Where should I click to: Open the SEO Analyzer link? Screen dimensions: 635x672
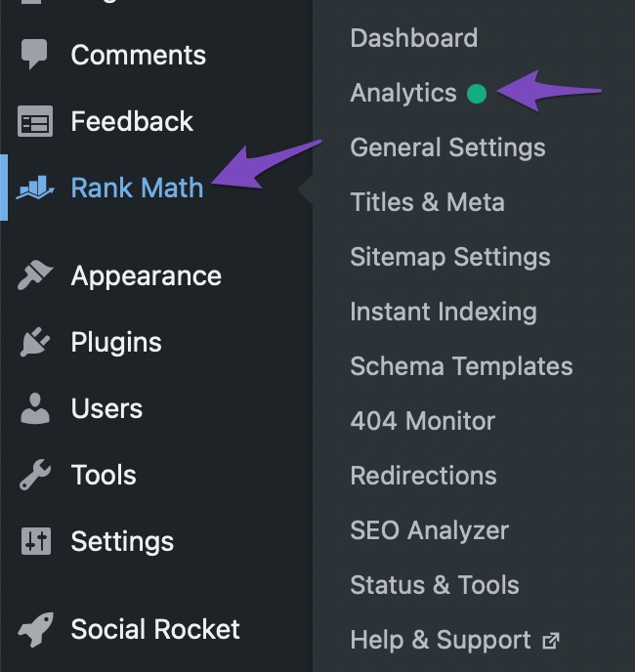pyautogui.click(x=429, y=530)
